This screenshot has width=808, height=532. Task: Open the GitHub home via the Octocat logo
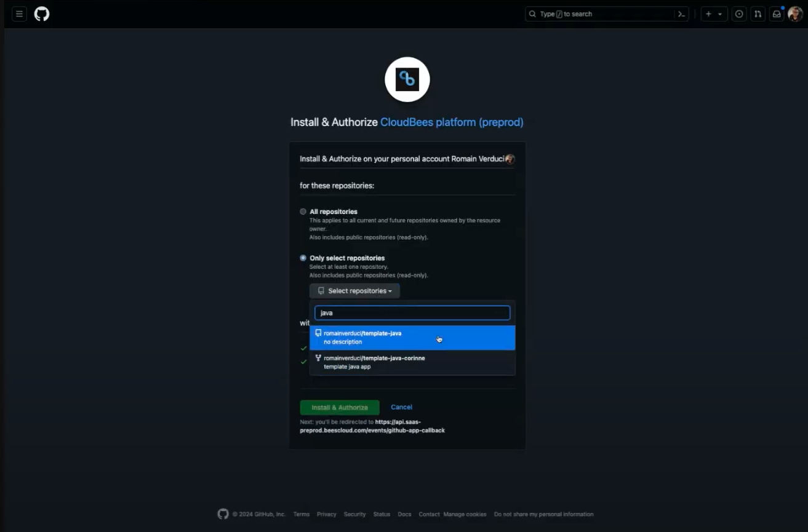click(41, 14)
